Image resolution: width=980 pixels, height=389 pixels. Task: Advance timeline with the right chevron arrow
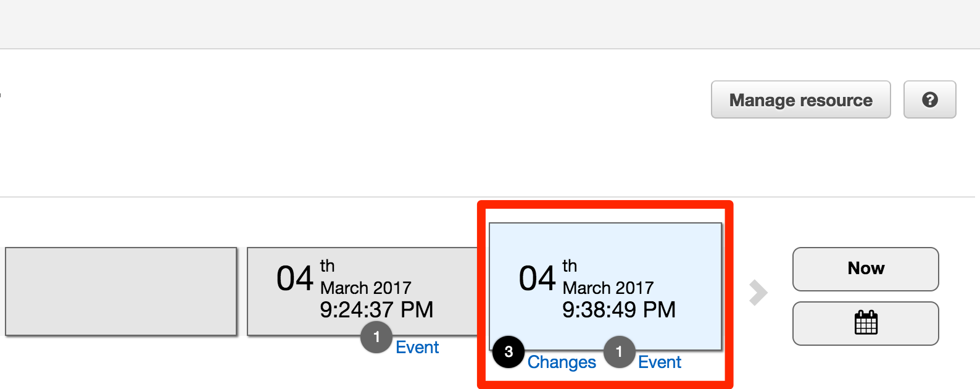pyautogui.click(x=758, y=293)
